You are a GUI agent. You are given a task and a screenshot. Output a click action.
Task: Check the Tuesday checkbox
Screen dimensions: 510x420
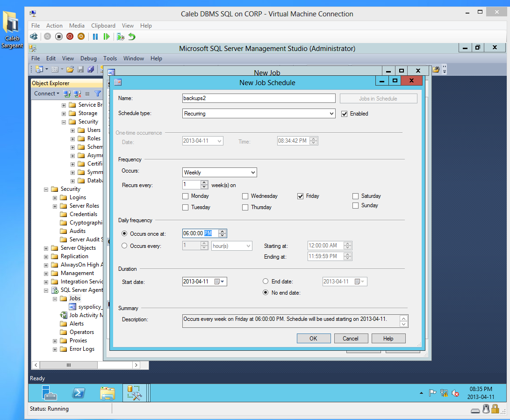pos(186,207)
